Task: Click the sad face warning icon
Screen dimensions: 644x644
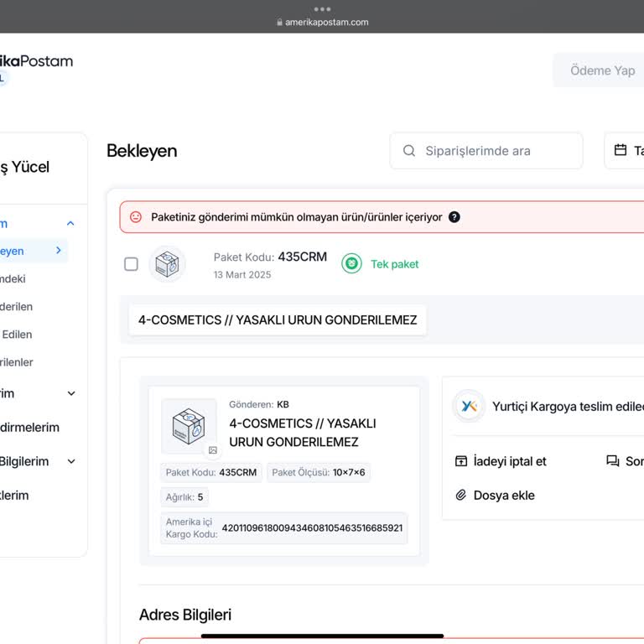Action: point(136,217)
